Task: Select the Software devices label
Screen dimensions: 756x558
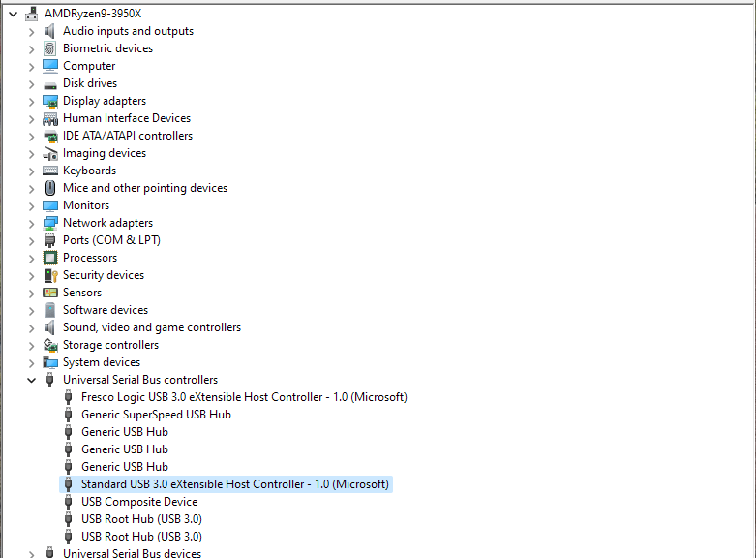Action: [106, 310]
